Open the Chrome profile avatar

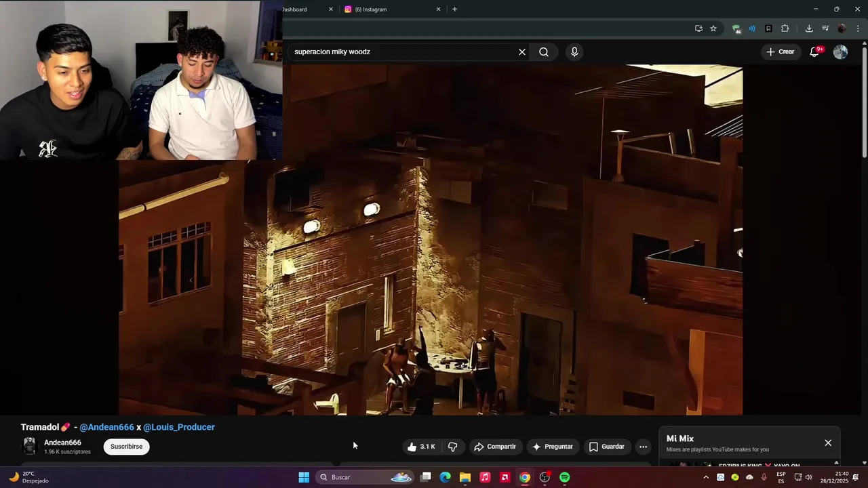click(x=842, y=28)
